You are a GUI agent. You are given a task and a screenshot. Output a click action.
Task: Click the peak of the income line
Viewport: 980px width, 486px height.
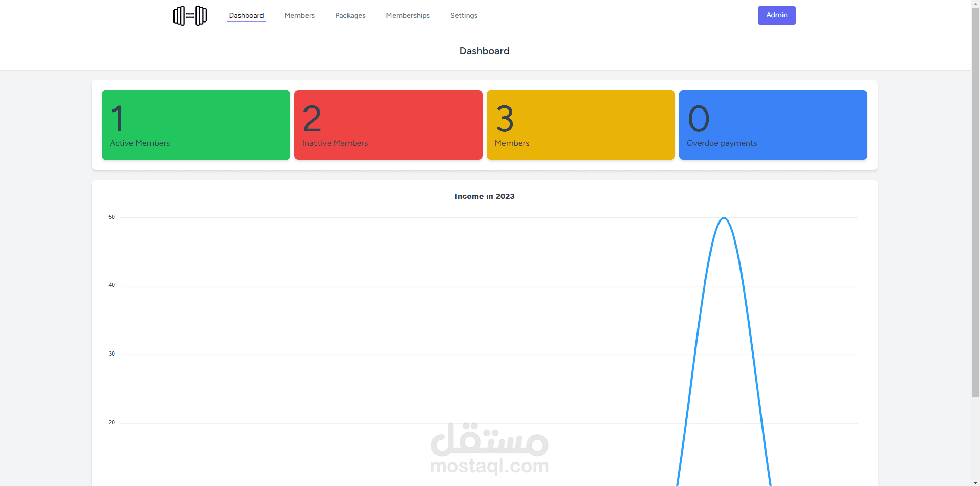[724, 218]
